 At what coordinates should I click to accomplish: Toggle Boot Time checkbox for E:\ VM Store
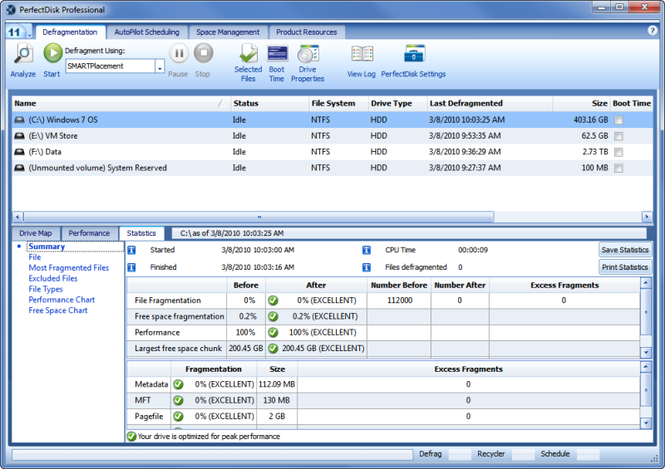(619, 136)
